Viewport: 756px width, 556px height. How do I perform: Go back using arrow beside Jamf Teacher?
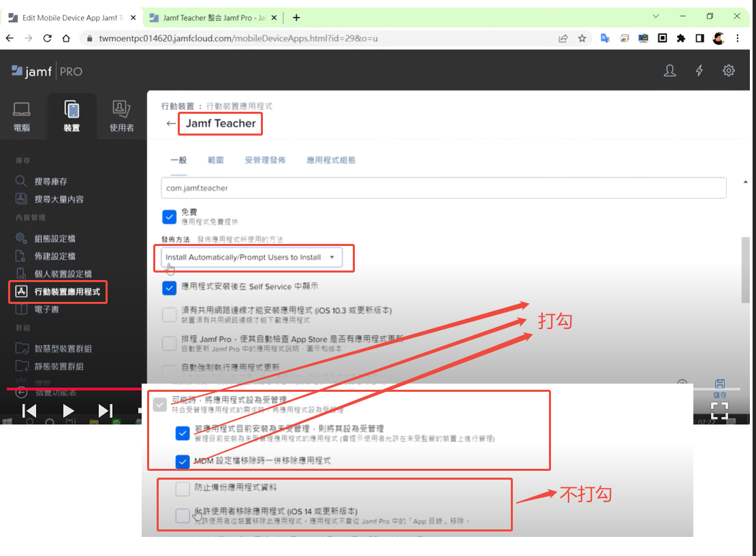tap(171, 123)
